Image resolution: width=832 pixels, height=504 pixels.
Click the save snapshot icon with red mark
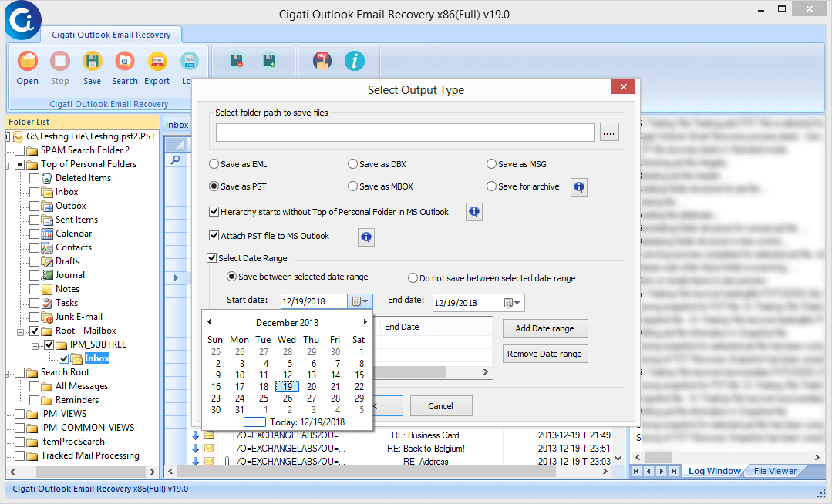(x=237, y=61)
